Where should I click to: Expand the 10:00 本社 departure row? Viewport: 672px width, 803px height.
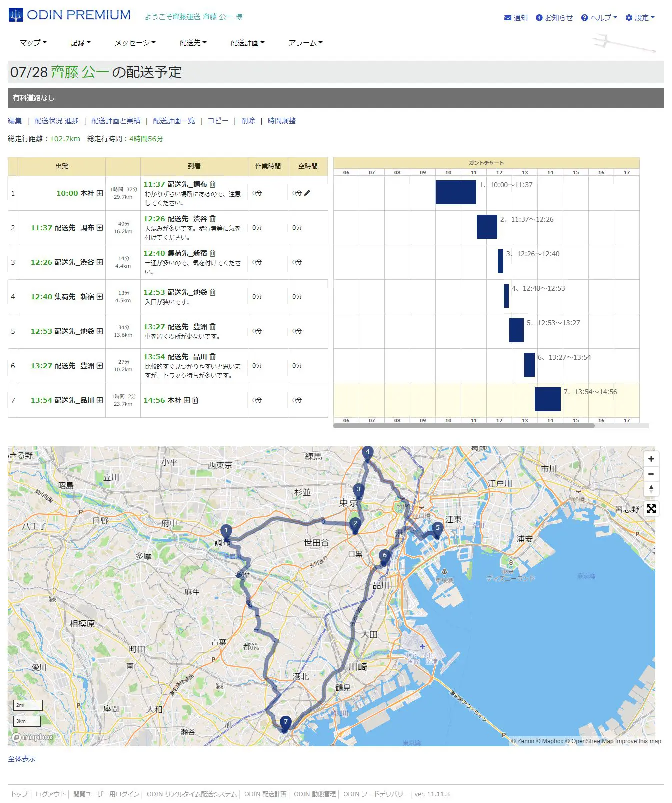(100, 193)
